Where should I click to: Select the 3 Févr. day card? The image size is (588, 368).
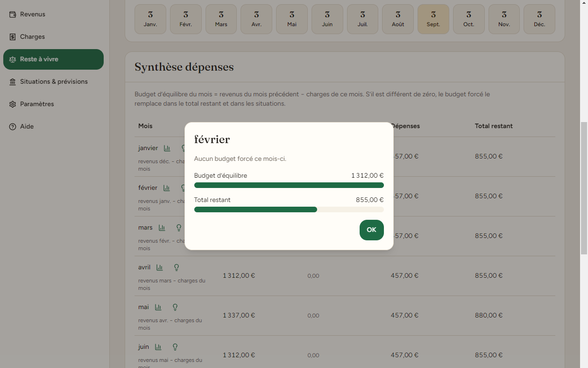pyautogui.click(x=186, y=19)
